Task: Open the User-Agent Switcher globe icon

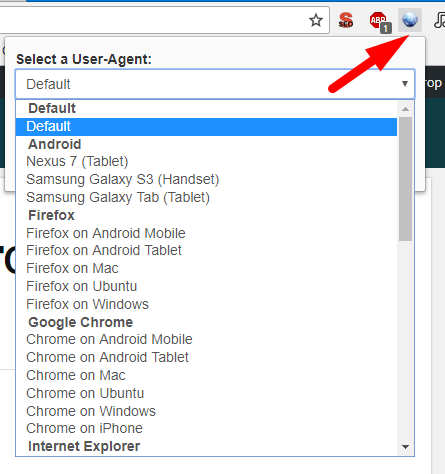Action: pyautogui.click(x=410, y=20)
